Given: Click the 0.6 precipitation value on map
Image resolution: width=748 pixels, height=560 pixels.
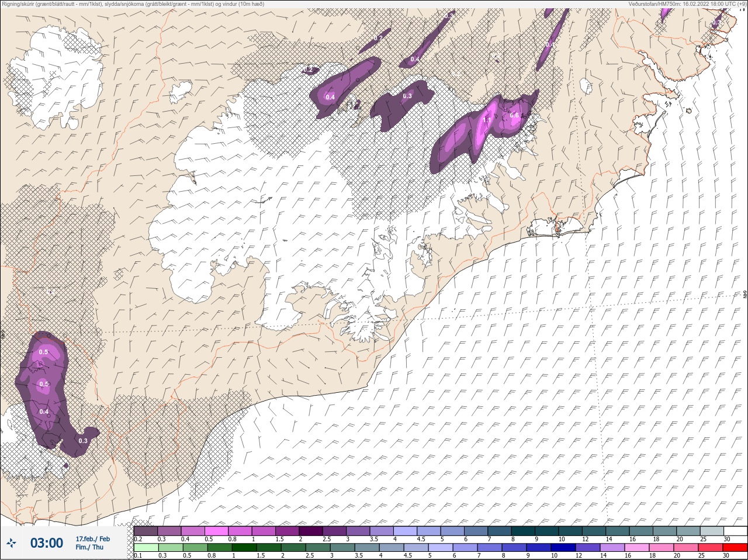Looking at the screenshot, I should point(514,115).
